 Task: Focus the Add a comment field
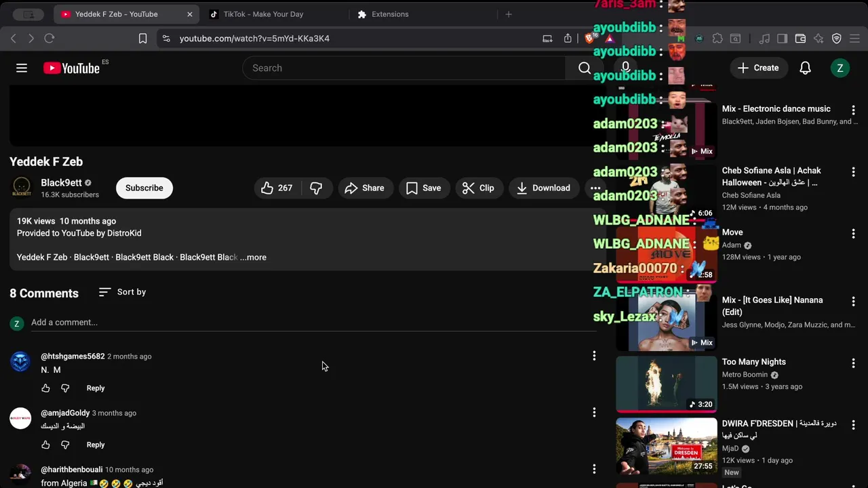tap(313, 323)
